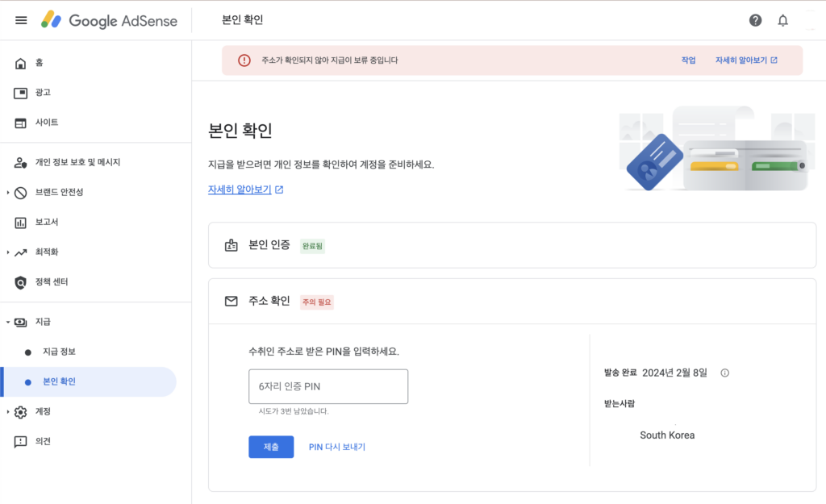Viewport: 826px width, 504px height.
Task: Focus the 6자리 인증 PIN field
Action: pos(328,386)
